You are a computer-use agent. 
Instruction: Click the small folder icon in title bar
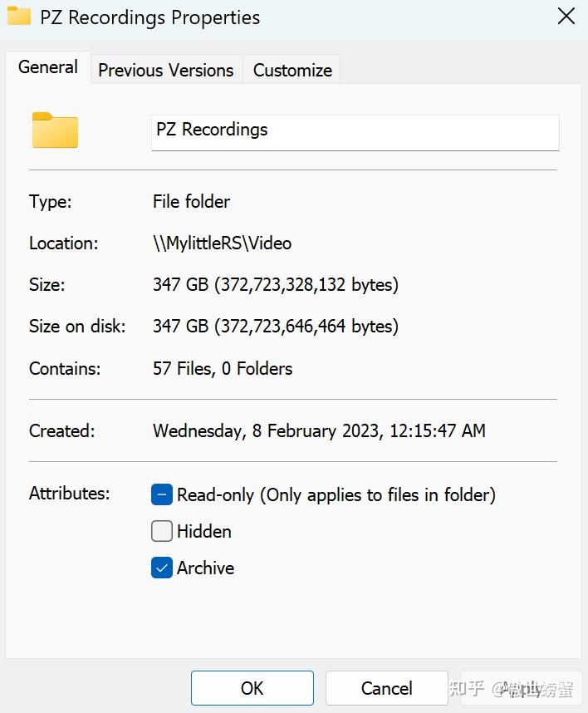[19, 16]
